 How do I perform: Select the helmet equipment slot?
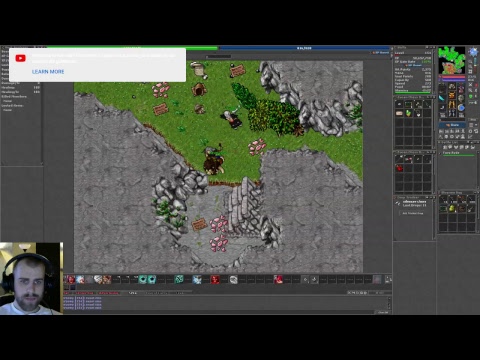452,87
